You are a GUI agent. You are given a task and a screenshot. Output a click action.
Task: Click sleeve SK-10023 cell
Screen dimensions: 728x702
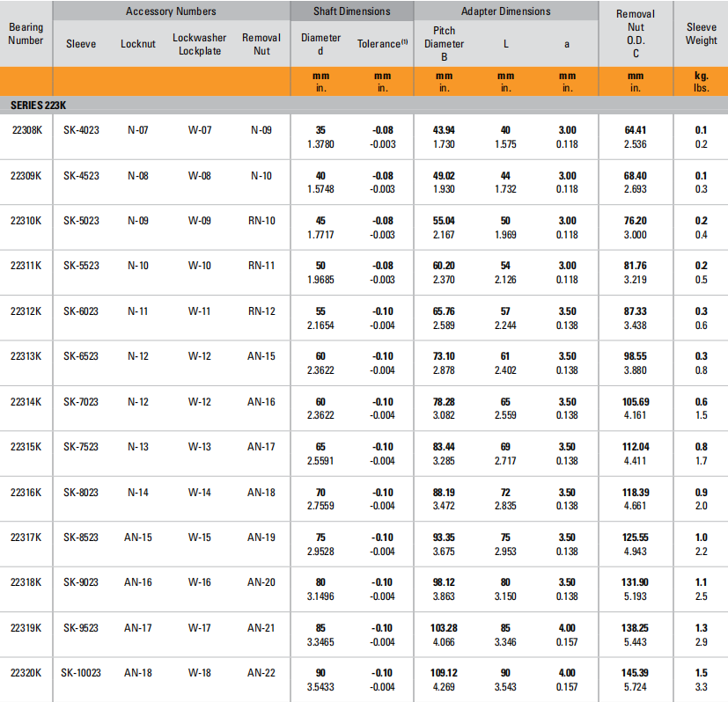81,673
